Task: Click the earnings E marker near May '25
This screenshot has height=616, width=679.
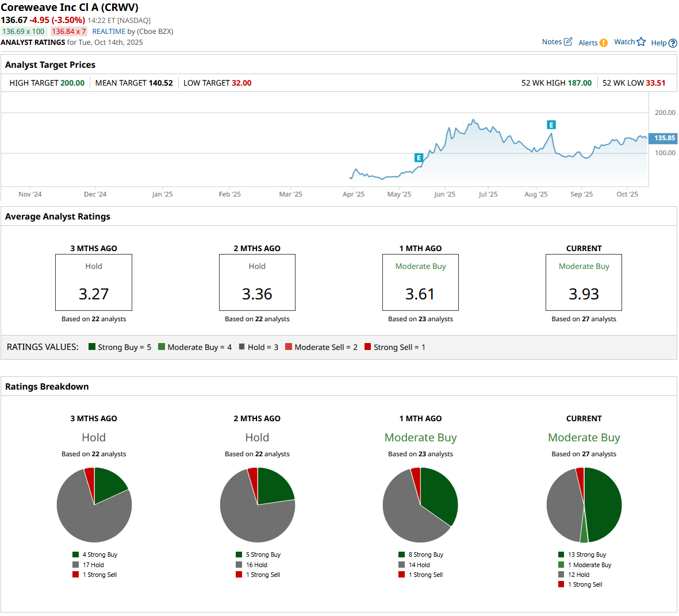Action: [x=419, y=157]
